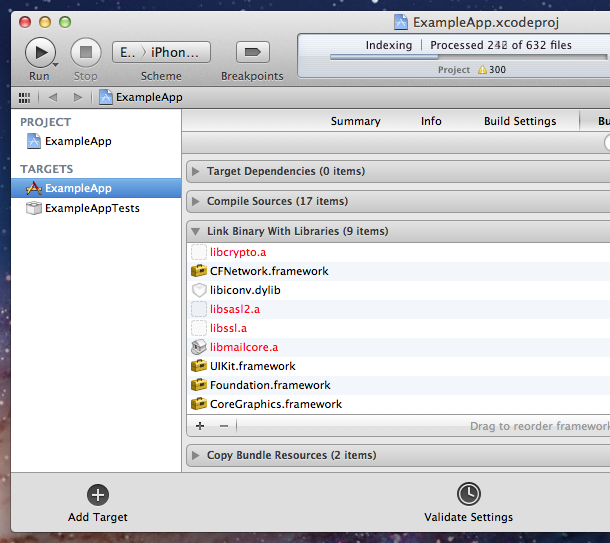Click the toolbox icon beside Foundation.framework

click(x=199, y=385)
